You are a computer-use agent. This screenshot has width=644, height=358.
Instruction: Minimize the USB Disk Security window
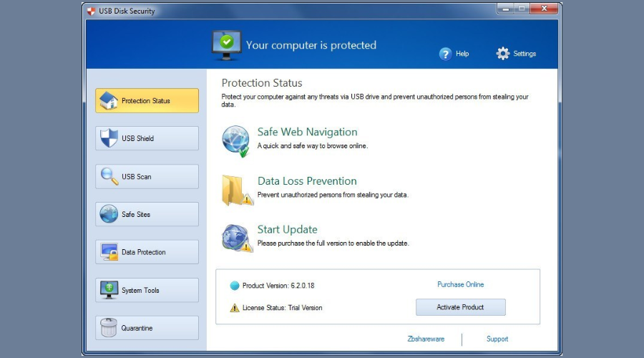point(505,9)
